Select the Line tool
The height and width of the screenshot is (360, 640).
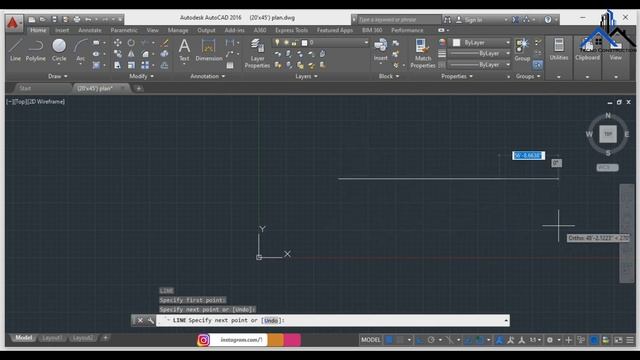click(15, 50)
